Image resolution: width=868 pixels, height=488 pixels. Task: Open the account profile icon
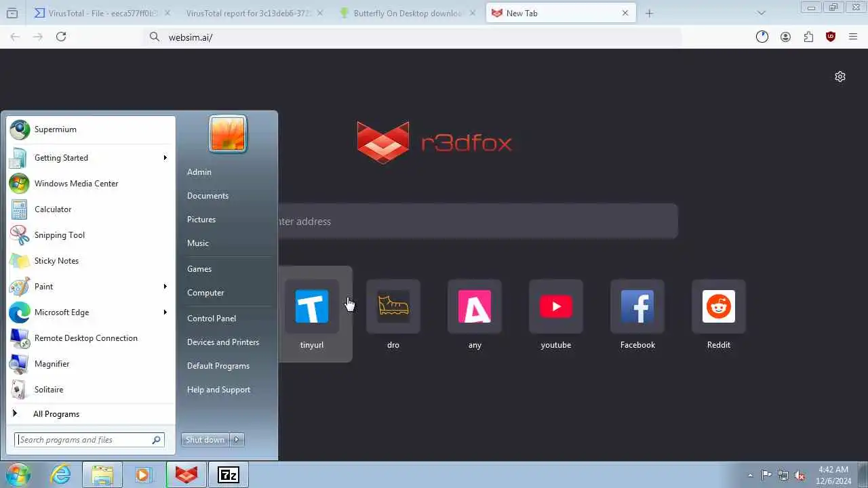coord(785,37)
